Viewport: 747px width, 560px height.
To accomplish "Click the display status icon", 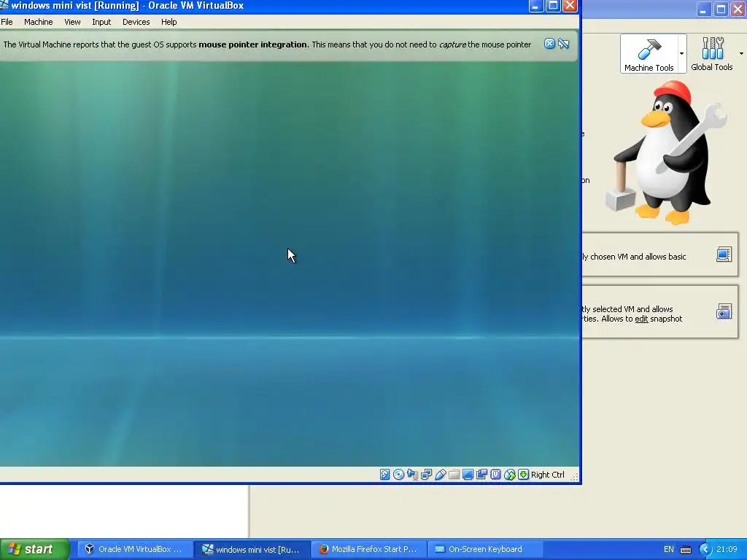I will pos(468,474).
